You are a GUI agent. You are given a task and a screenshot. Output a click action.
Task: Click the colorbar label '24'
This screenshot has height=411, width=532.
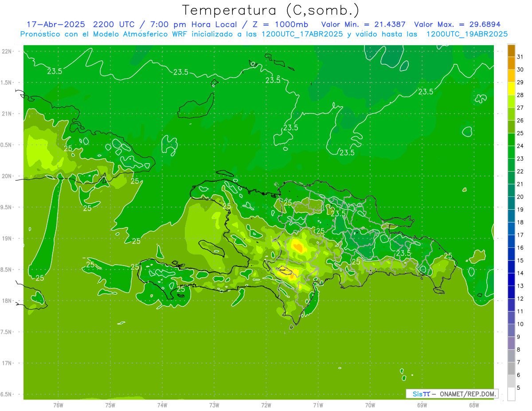tap(520, 146)
